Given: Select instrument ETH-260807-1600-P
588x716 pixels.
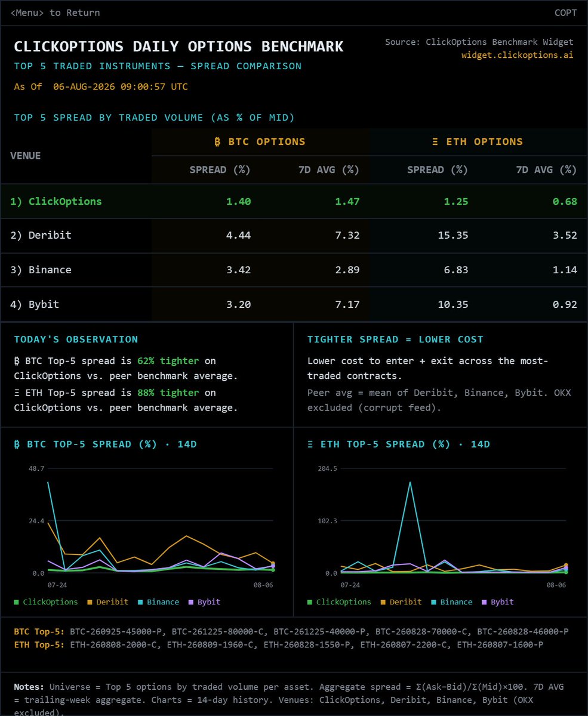Looking at the screenshot, I should point(501,644).
